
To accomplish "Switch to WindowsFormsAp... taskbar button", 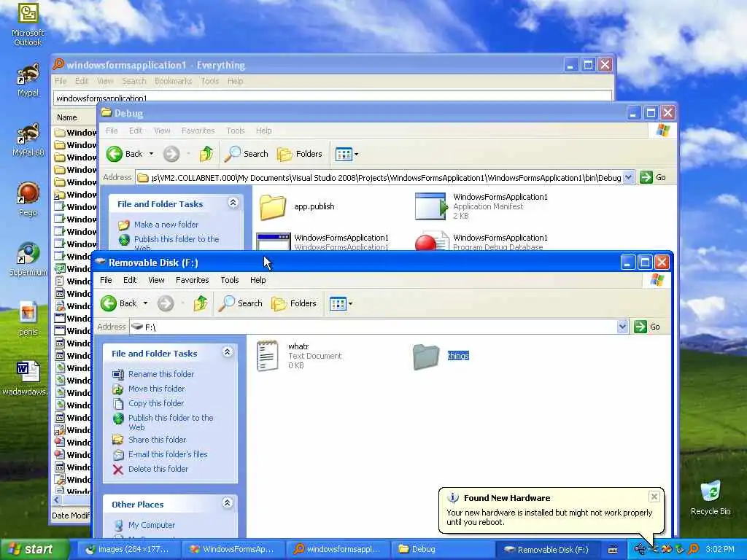I will point(233,550).
